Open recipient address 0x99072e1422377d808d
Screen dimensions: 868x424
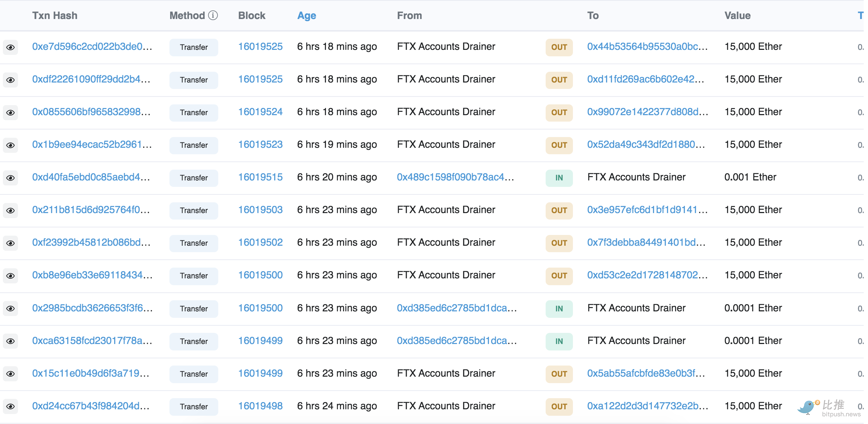pos(648,112)
